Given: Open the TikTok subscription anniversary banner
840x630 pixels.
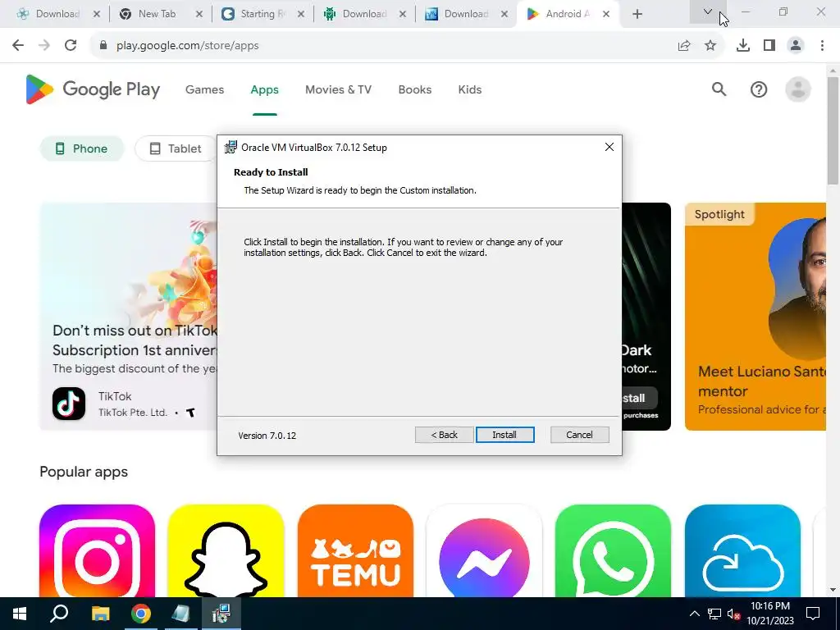Looking at the screenshot, I should (129, 316).
